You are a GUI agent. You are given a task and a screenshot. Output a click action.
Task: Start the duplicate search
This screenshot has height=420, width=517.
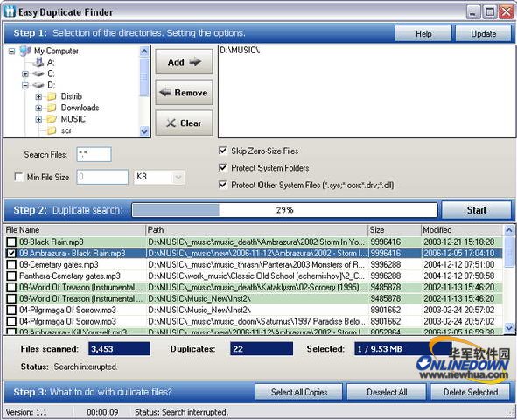(x=477, y=210)
